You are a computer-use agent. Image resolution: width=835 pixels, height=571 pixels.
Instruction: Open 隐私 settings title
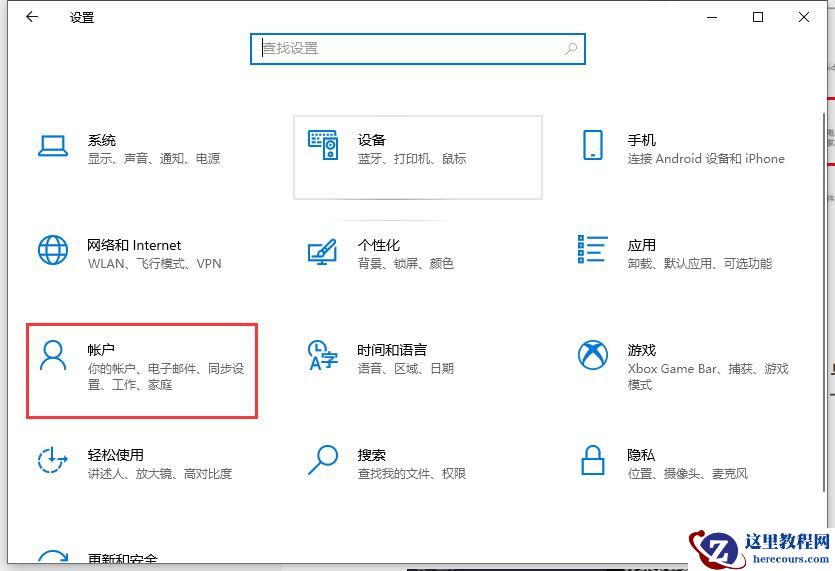[x=641, y=455]
